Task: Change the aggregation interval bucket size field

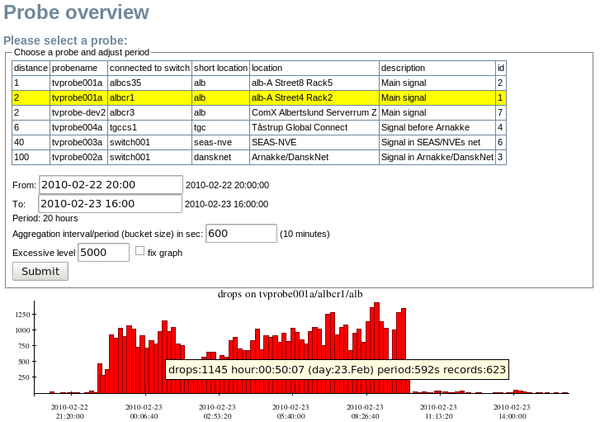Action: 240,233
